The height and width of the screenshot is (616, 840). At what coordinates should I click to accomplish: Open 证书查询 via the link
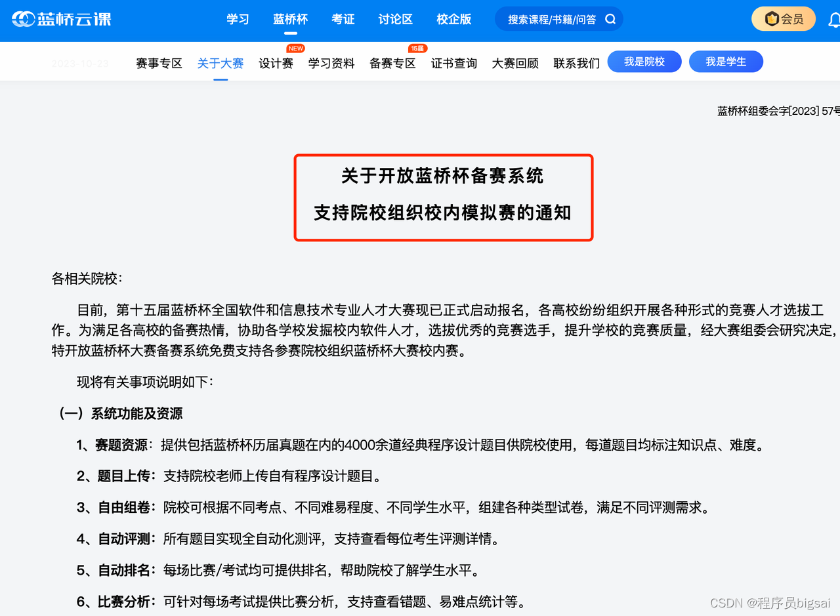click(x=453, y=63)
